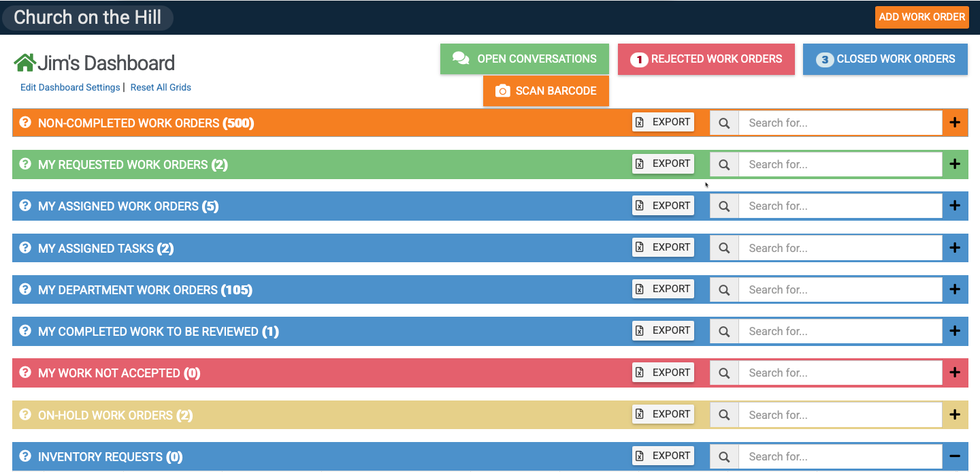Click help icon on On-Hold Work Orders
The width and height of the screenshot is (980, 472).
point(25,415)
